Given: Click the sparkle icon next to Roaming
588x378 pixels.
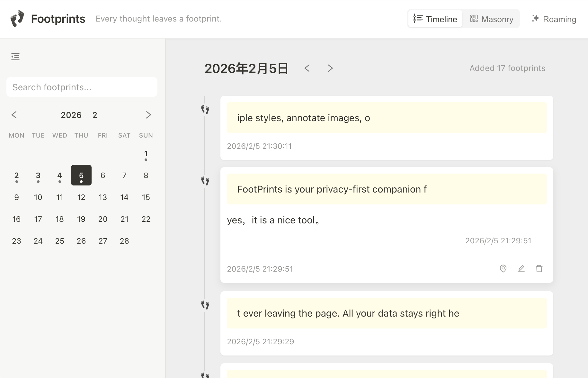Looking at the screenshot, I should [535, 19].
